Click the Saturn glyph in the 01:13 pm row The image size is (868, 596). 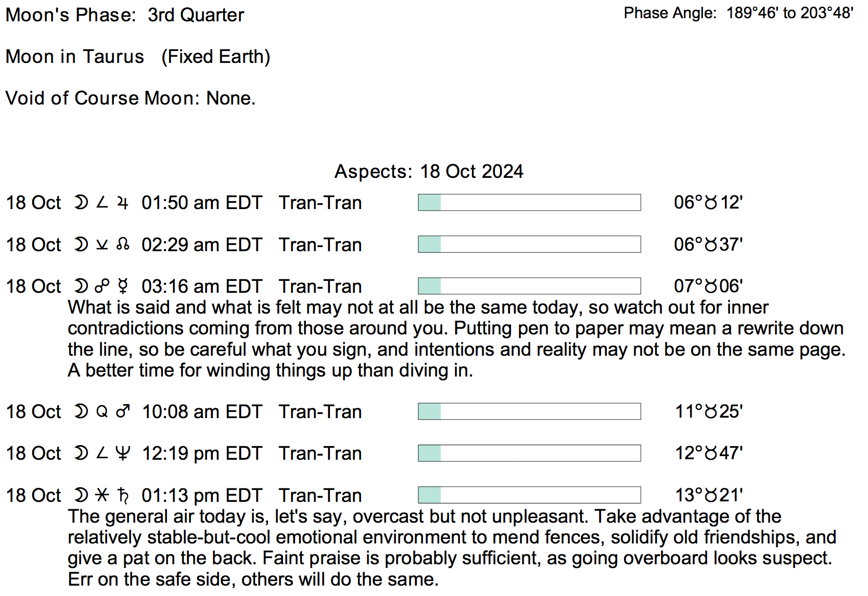123,496
